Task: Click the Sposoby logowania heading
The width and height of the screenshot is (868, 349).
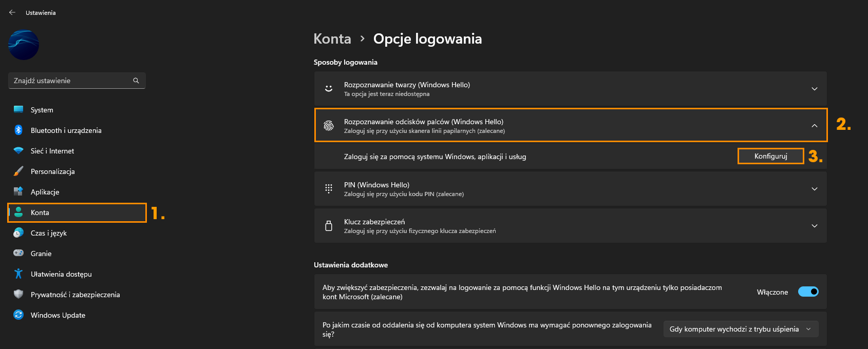Action: click(346, 62)
